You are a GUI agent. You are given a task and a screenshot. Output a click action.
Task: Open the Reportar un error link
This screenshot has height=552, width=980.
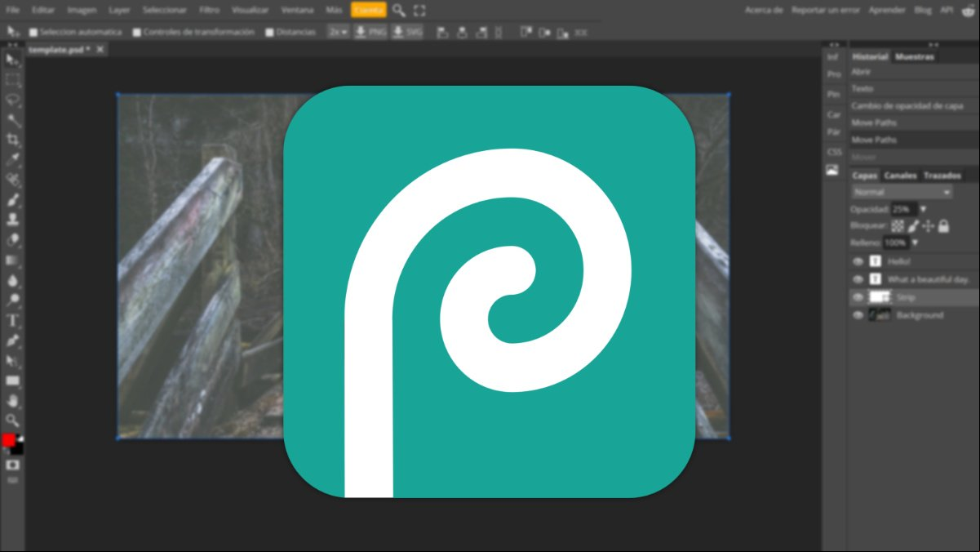(x=824, y=10)
